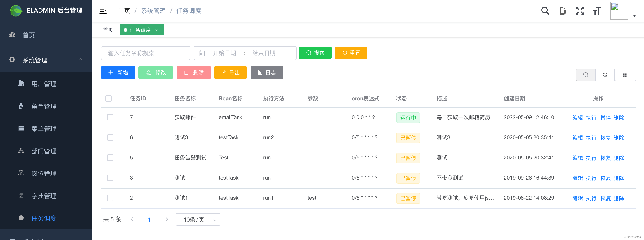644x240 pixels.
Task: Click the red 删除 toolbar button
Action: [194, 72]
